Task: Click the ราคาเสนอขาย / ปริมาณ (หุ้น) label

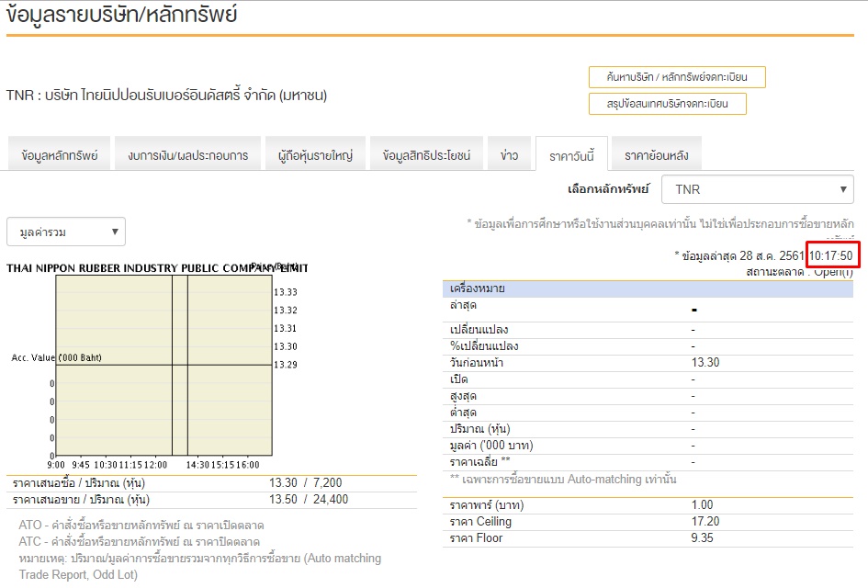Action: click(x=81, y=500)
